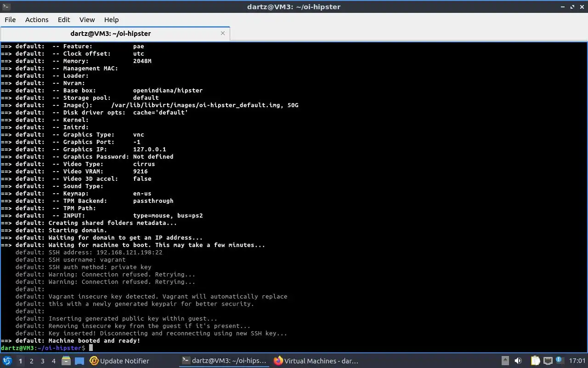The image size is (588, 368).
Task: Open the clipboard manager tray icon
Action: [535, 361]
